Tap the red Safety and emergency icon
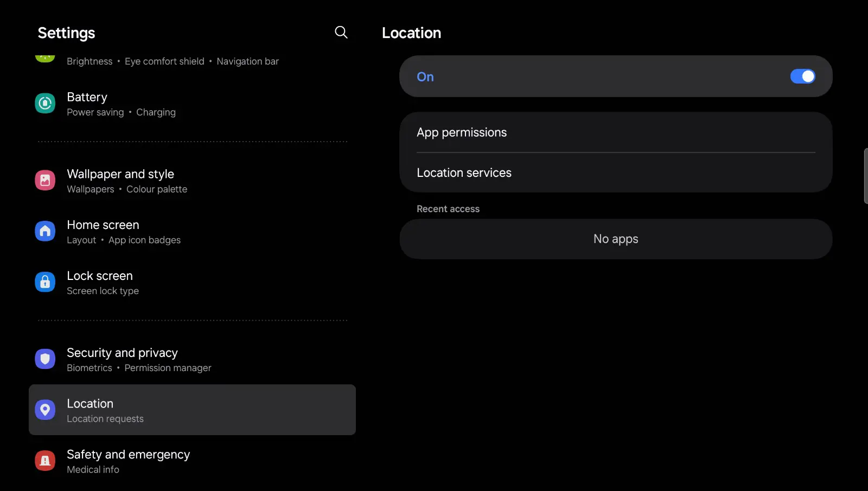 (x=45, y=461)
